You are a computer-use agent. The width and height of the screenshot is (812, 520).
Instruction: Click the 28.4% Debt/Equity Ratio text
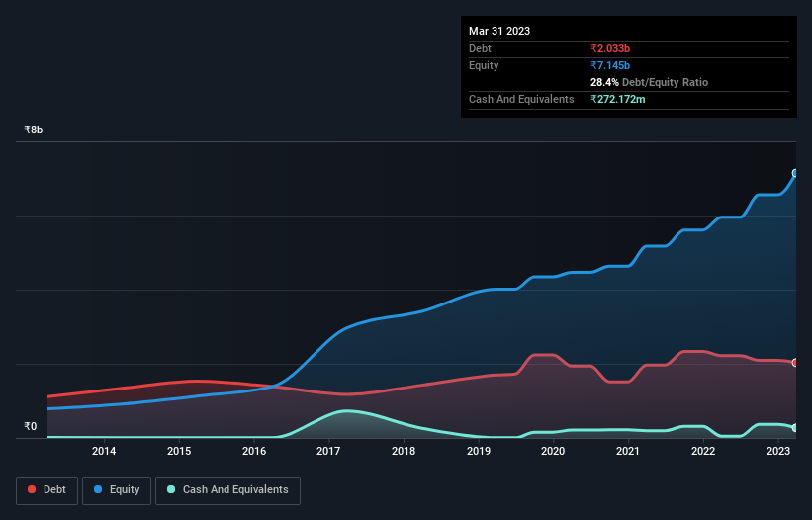pyautogui.click(x=649, y=82)
